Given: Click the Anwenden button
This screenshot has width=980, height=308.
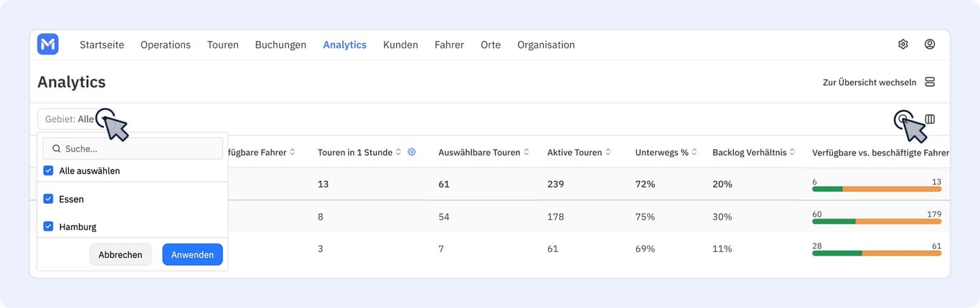Looking at the screenshot, I should point(192,255).
